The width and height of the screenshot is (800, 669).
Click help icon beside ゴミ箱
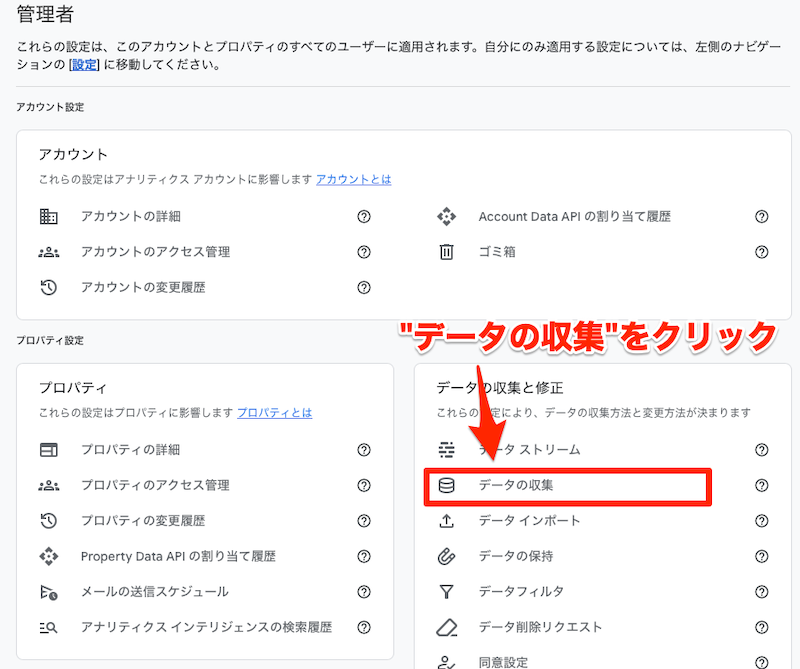point(762,252)
